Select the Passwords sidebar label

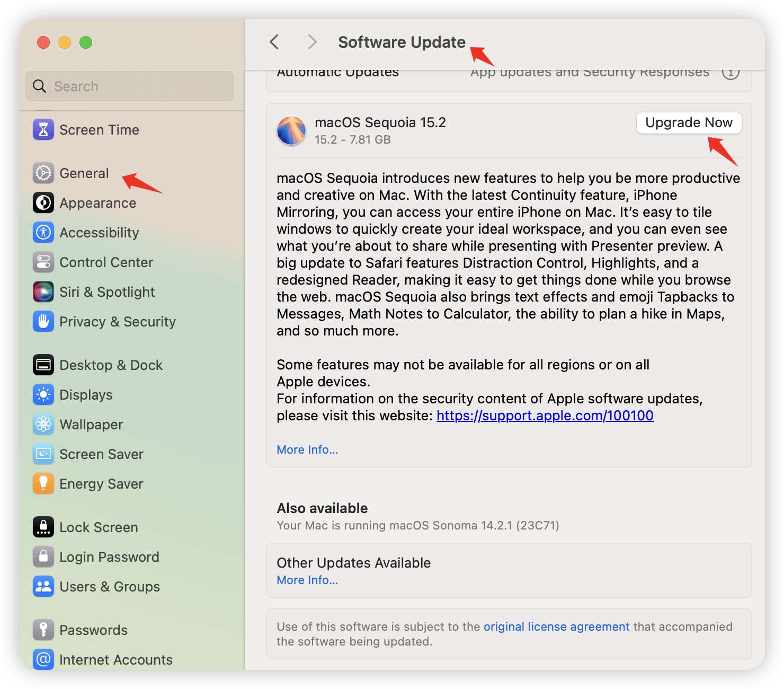(x=94, y=630)
